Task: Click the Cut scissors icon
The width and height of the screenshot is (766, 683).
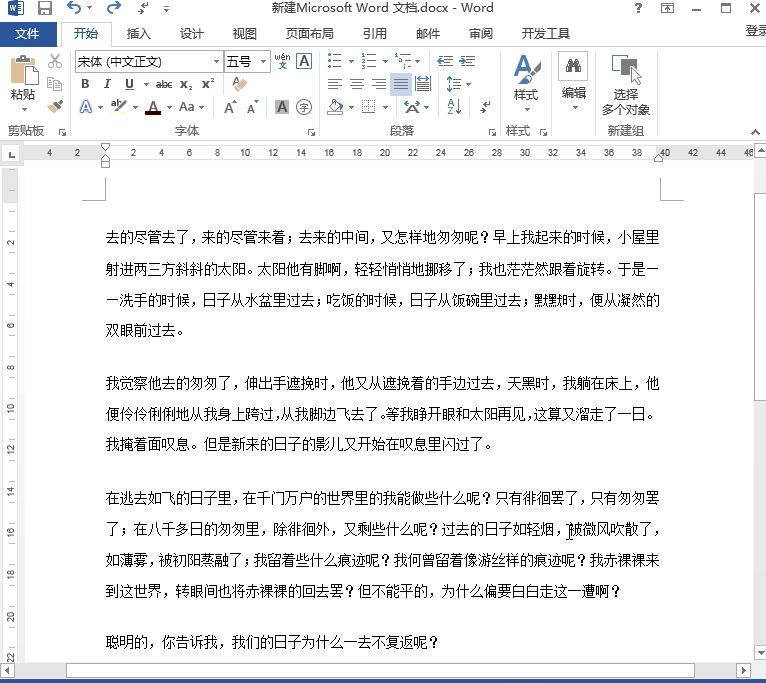Action: (55, 61)
